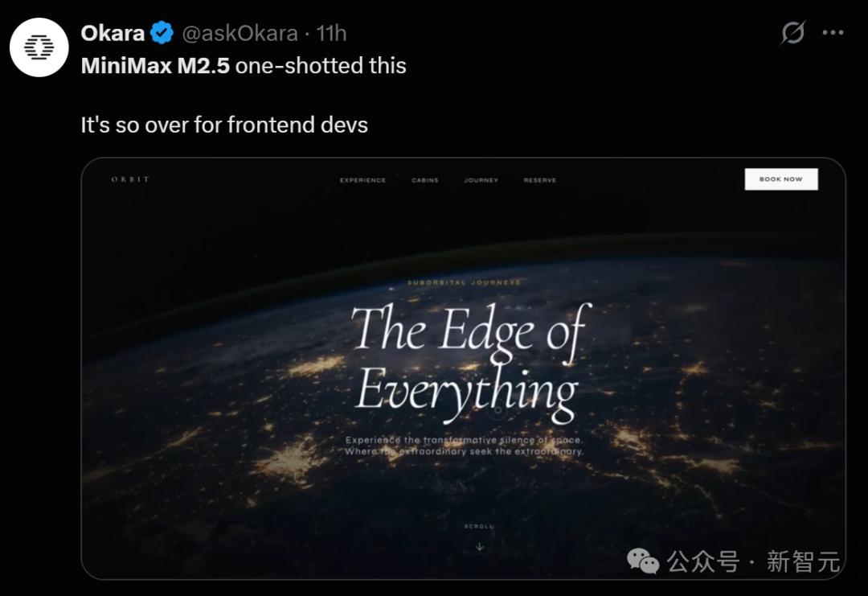
Task: Click the 11h tweet timestamp
Action: click(331, 34)
